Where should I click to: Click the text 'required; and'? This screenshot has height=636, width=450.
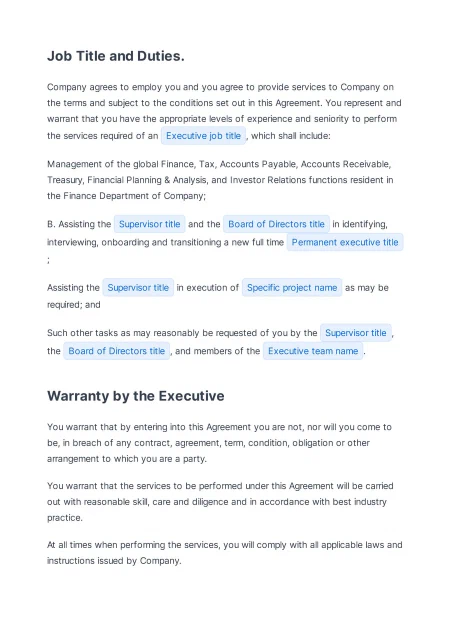pos(73,305)
